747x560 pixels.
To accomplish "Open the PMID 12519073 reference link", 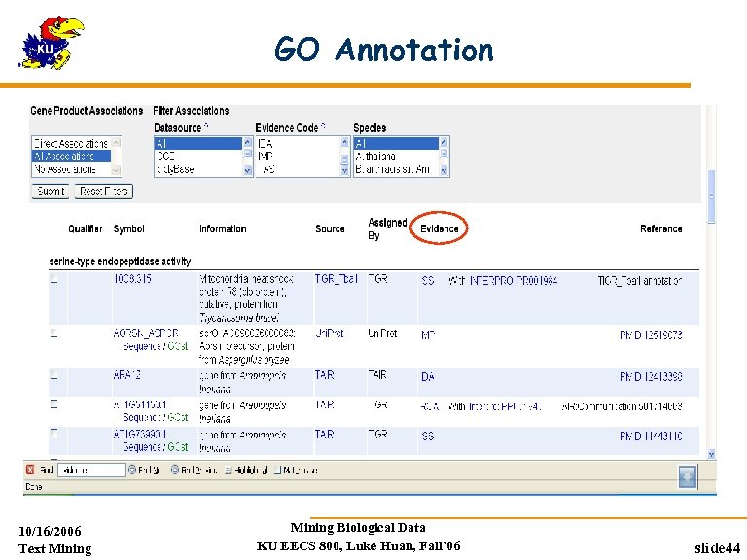I will 651,335.
